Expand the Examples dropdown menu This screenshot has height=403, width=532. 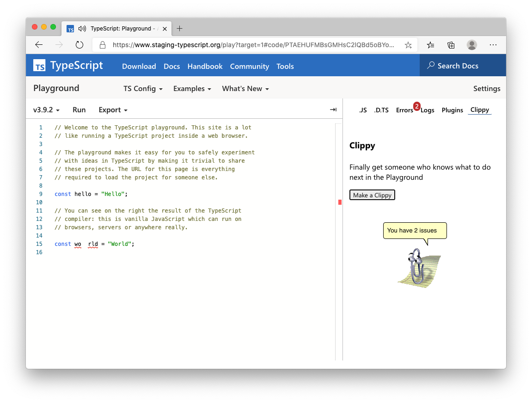click(x=192, y=89)
